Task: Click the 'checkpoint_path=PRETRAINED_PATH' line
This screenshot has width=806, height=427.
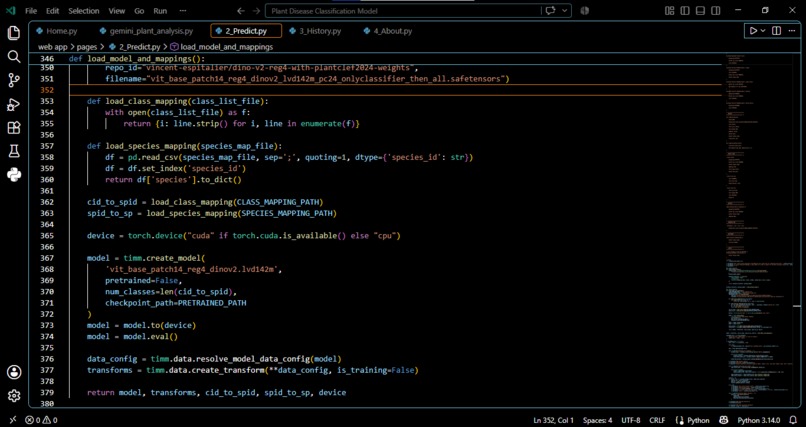Action: pyautogui.click(x=176, y=303)
